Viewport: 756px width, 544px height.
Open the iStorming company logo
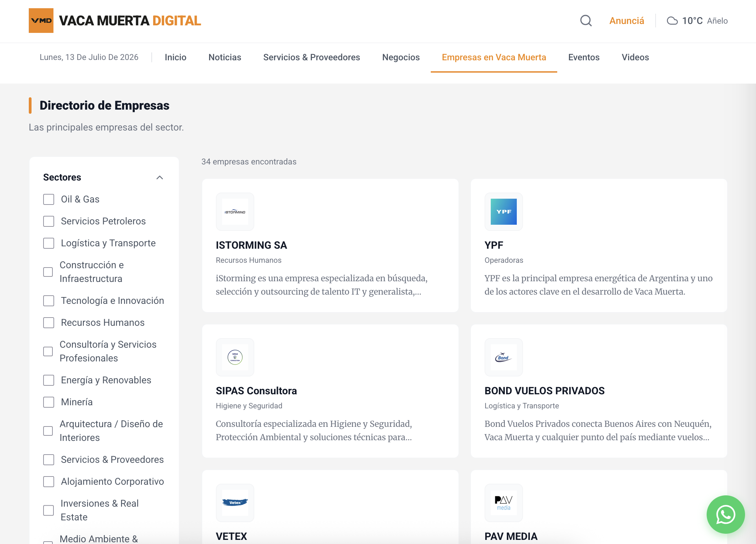(x=235, y=212)
